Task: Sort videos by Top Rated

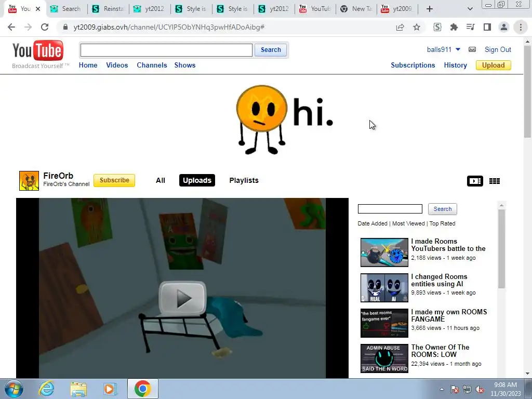Action: click(443, 223)
